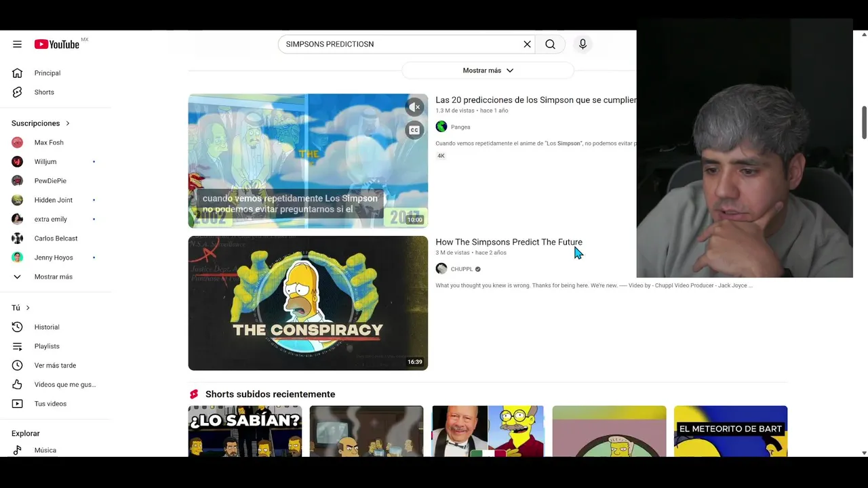
Task: Click the Playlists list icon
Action: click(18, 346)
